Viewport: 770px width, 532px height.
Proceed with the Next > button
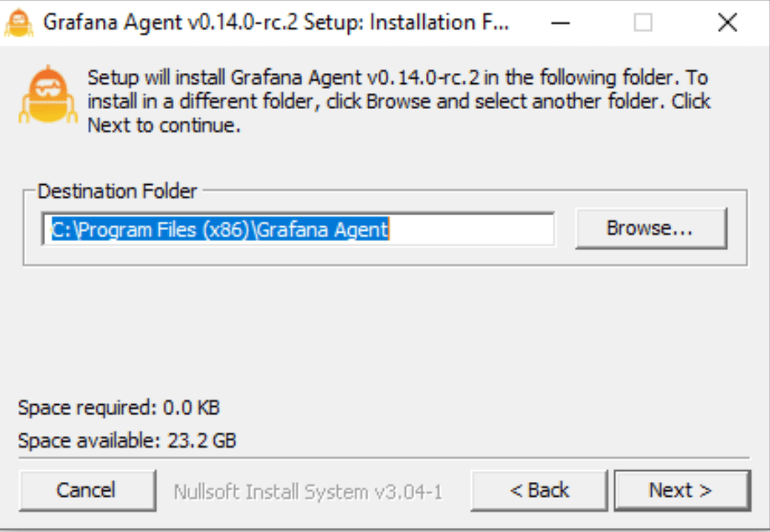pos(681,490)
